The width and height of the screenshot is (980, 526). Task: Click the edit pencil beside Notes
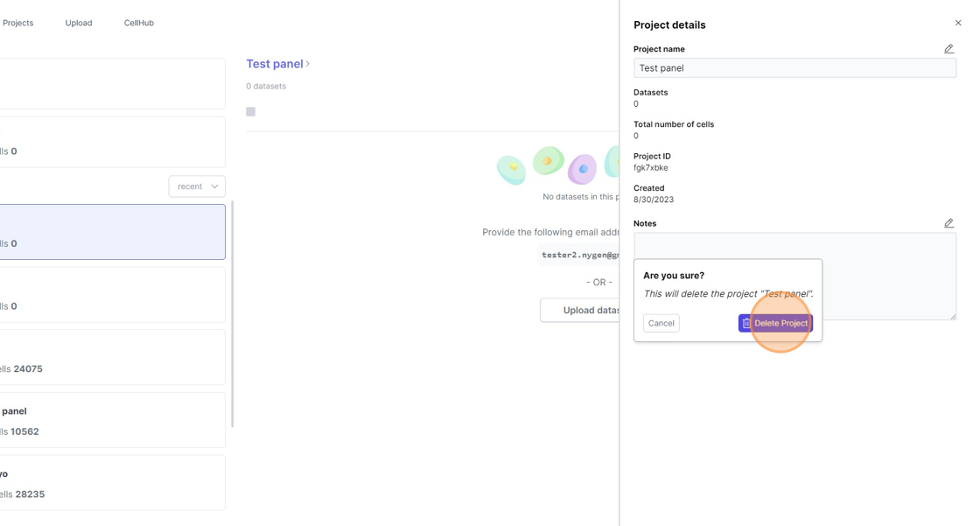pyautogui.click(x=948, y=223)
